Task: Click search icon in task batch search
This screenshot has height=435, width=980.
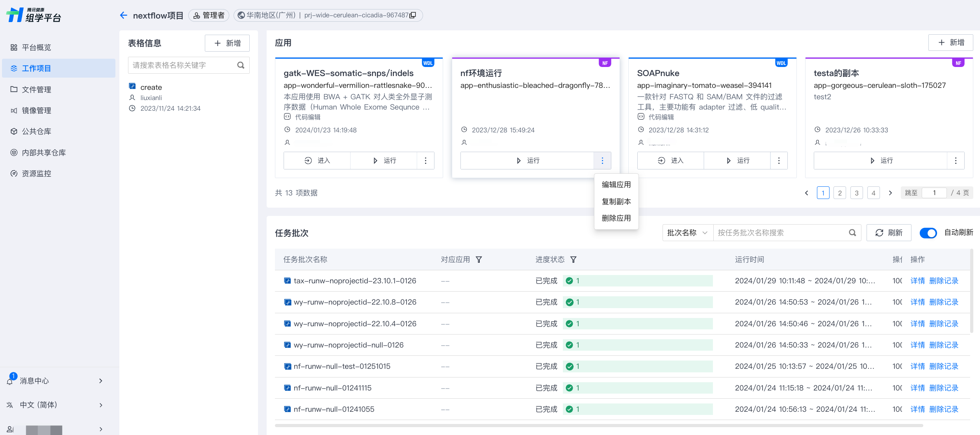Action: click(x=852, y=233)
